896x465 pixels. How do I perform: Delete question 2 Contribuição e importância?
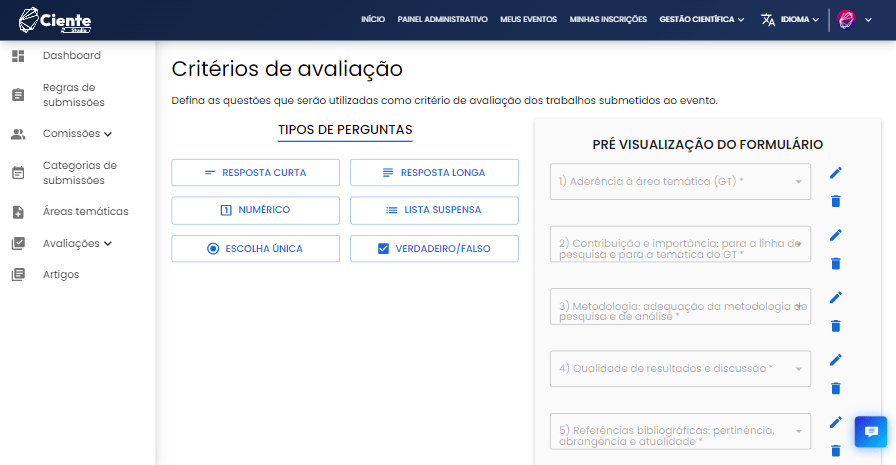point(835,263)
